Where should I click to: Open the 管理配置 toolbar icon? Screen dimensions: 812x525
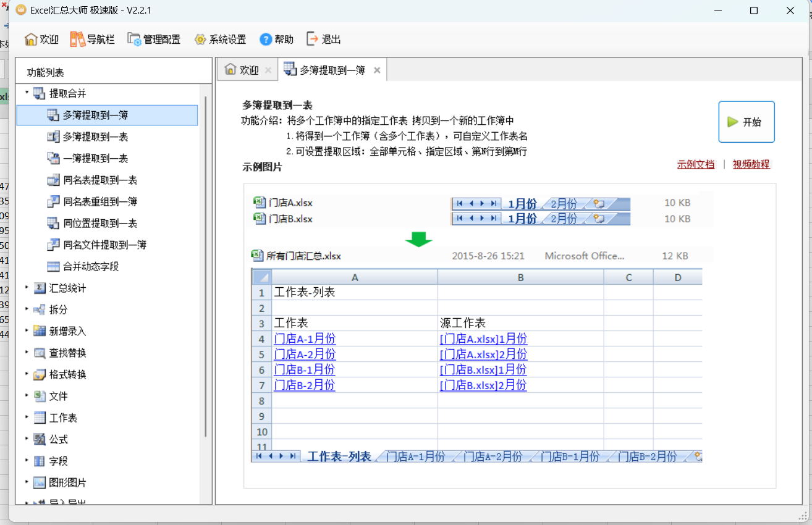pyautogui.click(x=134, y=40)
